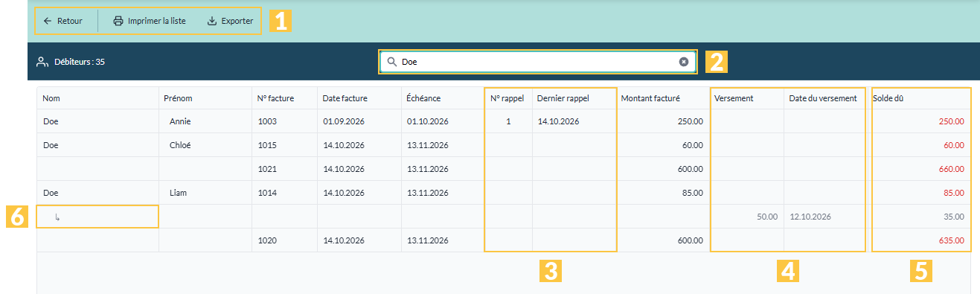This screenshot has height=294, width=980.
Task: Click balance due 635.00
Action: click(951, 240)
